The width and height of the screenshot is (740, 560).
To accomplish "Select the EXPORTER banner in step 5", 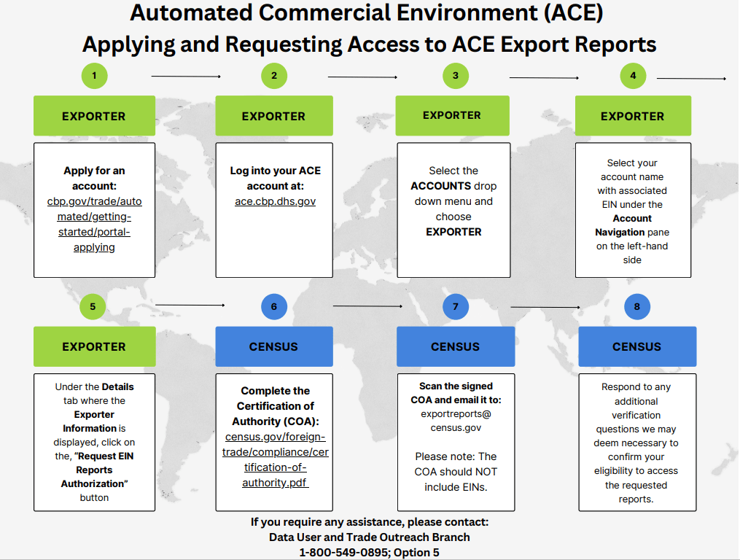I will pyautogui.click(x=94, y=346).
